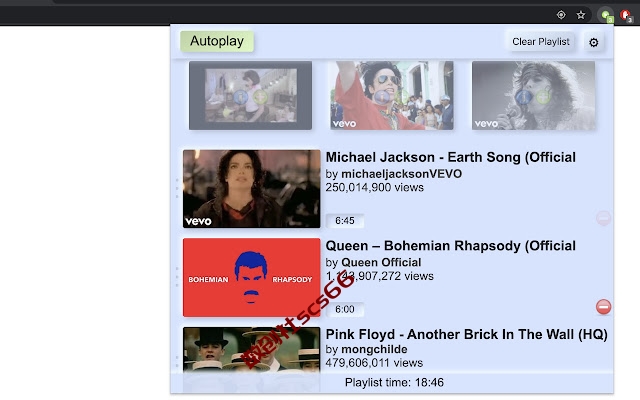This screenshot has width=640, height=400.
Task: Grab the drag handle dots beside Earth Song
Action: pos(177,189)
